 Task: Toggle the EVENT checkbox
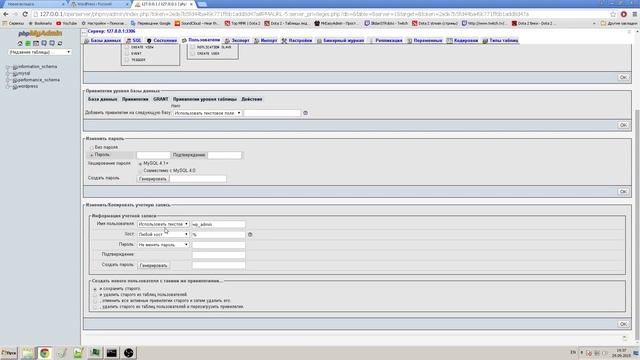click(x=127, y=53)
